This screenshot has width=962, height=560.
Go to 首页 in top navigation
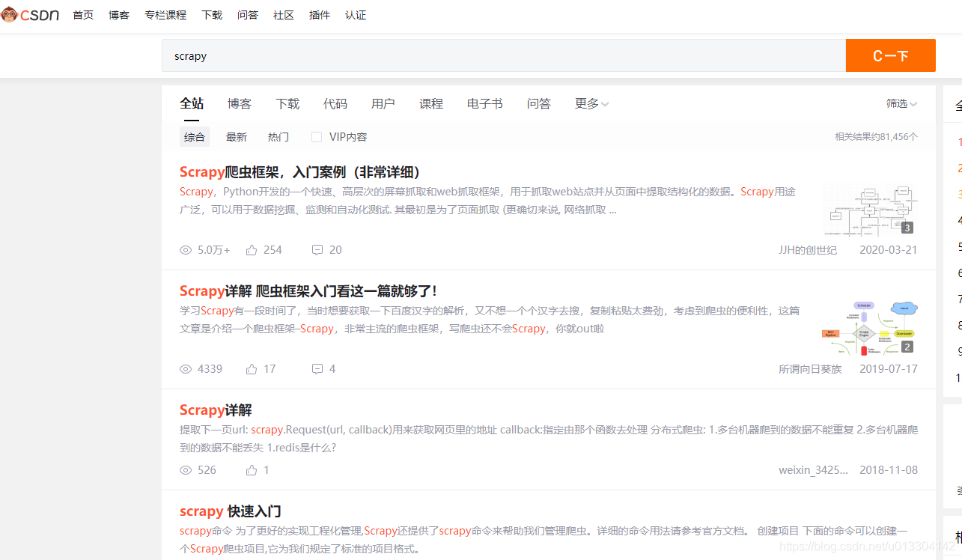point(83,15)
